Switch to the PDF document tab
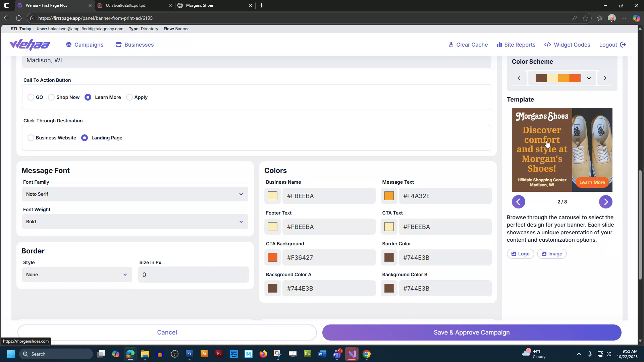The height and width of the screenshot is (362, 644). point(126,5)
